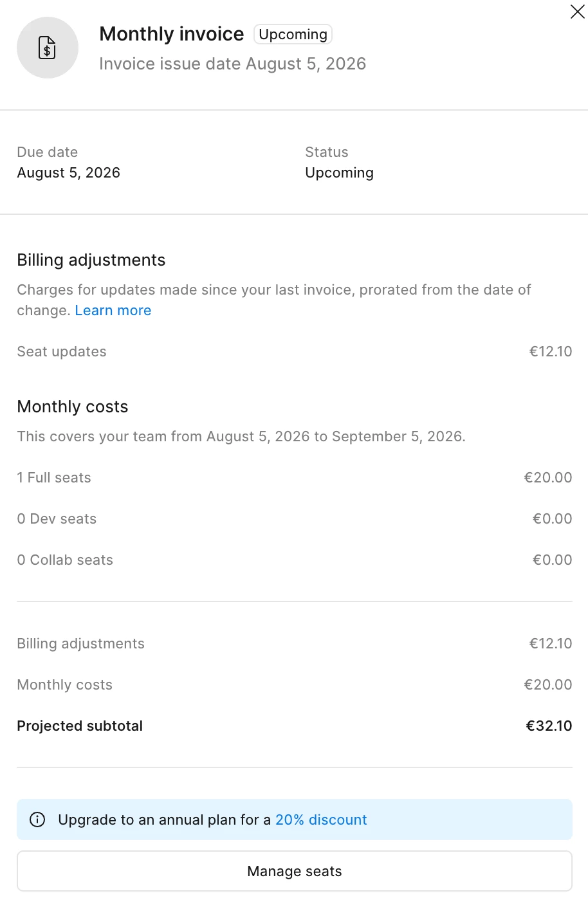Click the Monthly costs section heading
588x916 pixels.
pyautogui.click(x=73, y=407)
